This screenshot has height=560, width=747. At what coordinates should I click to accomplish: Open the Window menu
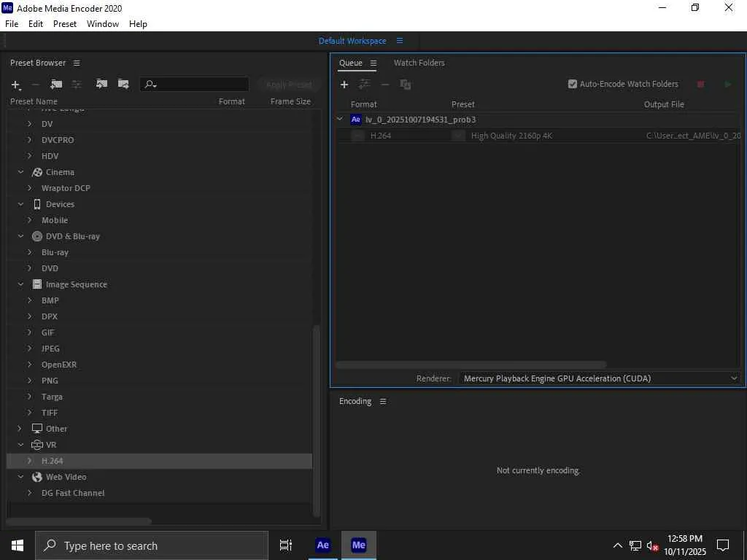(x=103, y=24)
